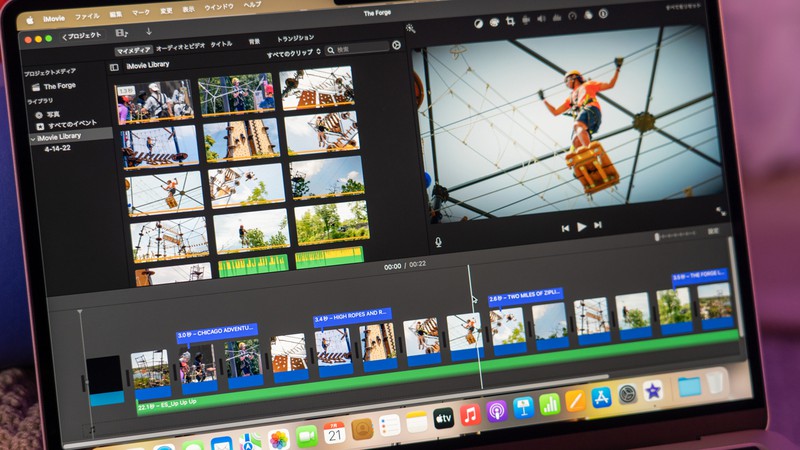The width and height of the screenshot is (800, 450).
Task: Select the black first clip in timeline
Action: click(105, 380)
